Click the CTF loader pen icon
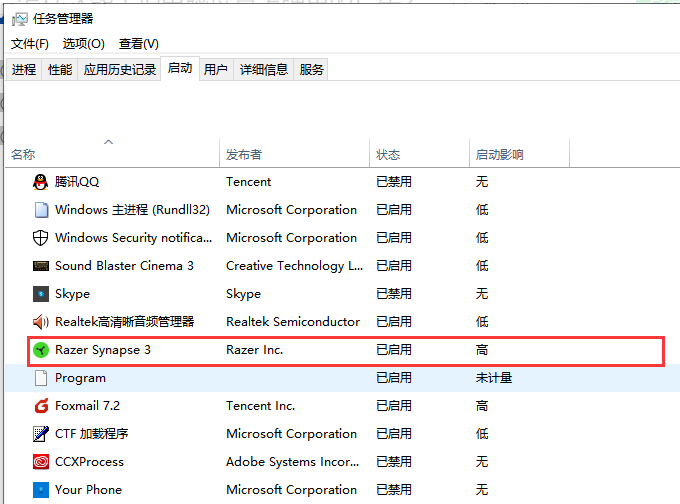This screenshot has width=680, height=504. click(x=41, y=434)
